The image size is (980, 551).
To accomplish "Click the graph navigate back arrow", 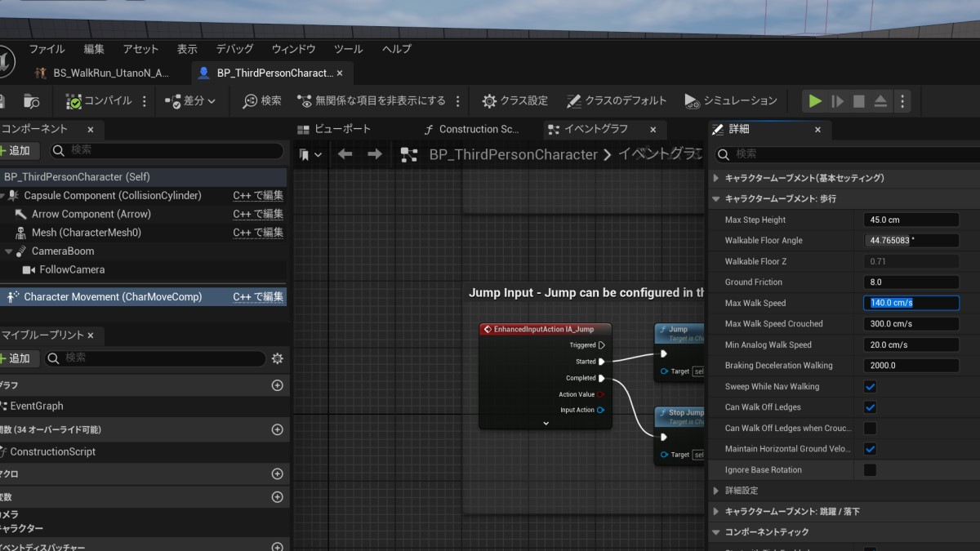I will pyautogui.click(x=345, y=154).
